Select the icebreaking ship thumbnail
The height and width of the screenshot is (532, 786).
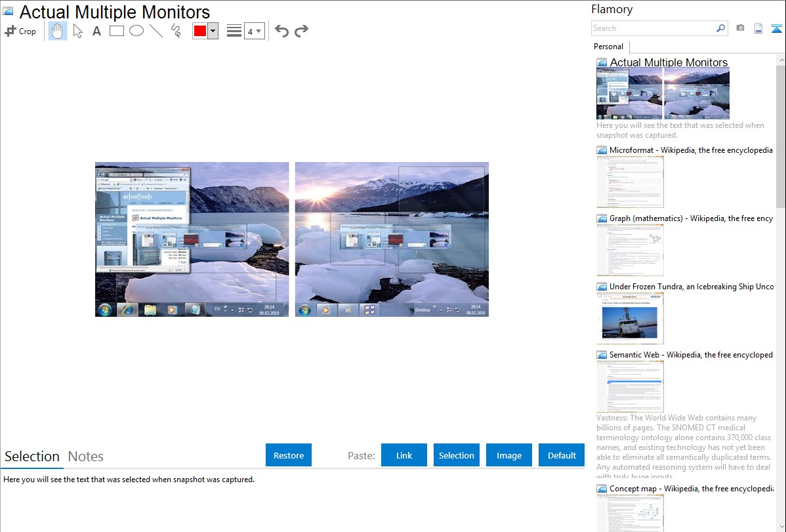(x=630, y=318)
